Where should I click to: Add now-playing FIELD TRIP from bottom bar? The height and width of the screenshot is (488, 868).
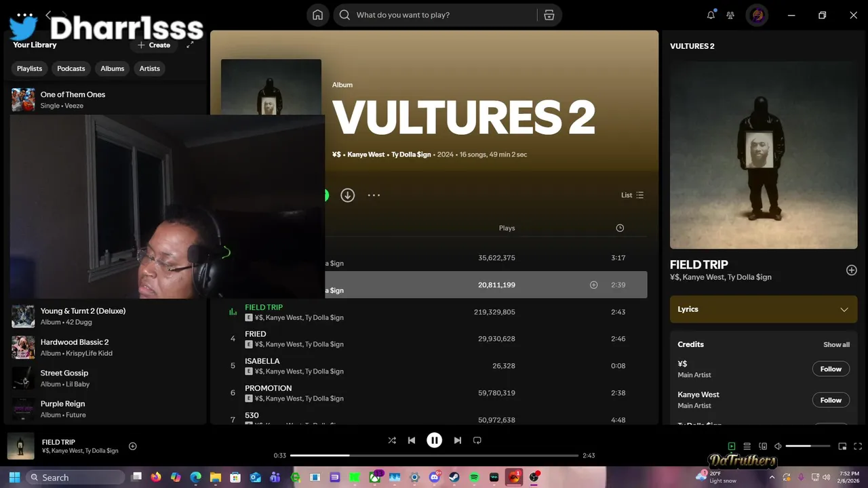[x=133, y=446]
